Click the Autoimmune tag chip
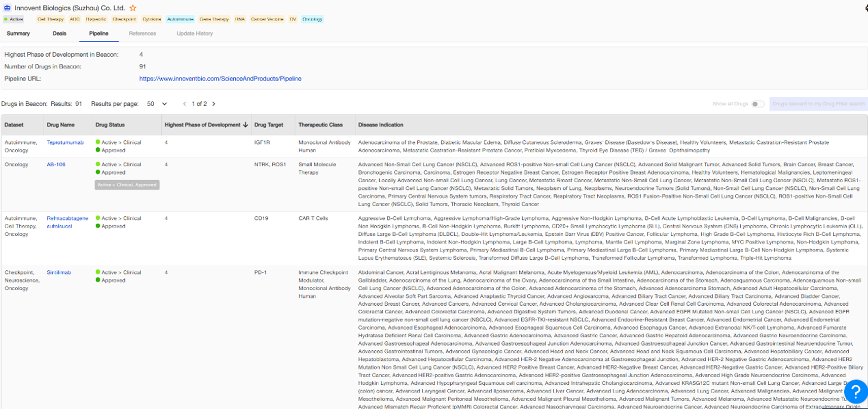 [180, 19]
